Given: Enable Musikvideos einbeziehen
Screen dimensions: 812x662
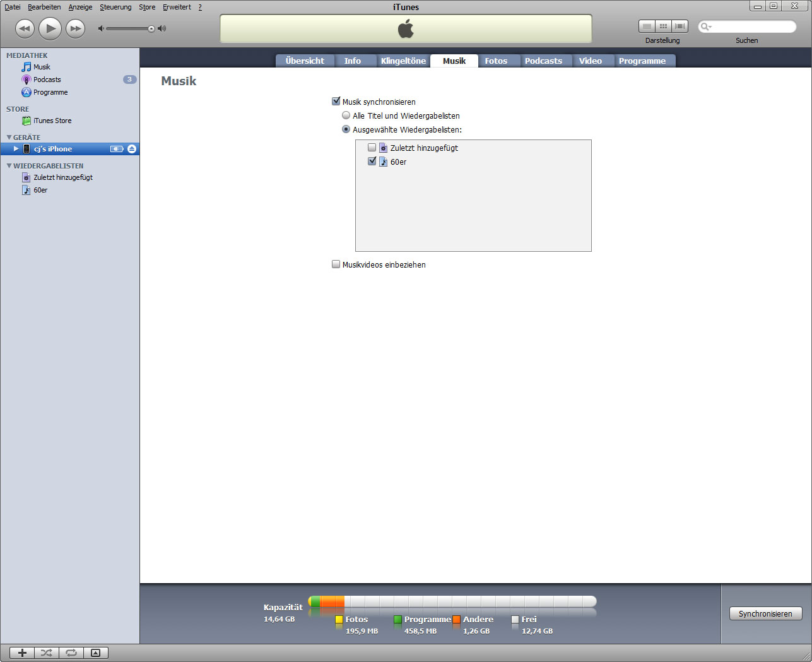Looking at the screenshot, I should pos(336,264).
